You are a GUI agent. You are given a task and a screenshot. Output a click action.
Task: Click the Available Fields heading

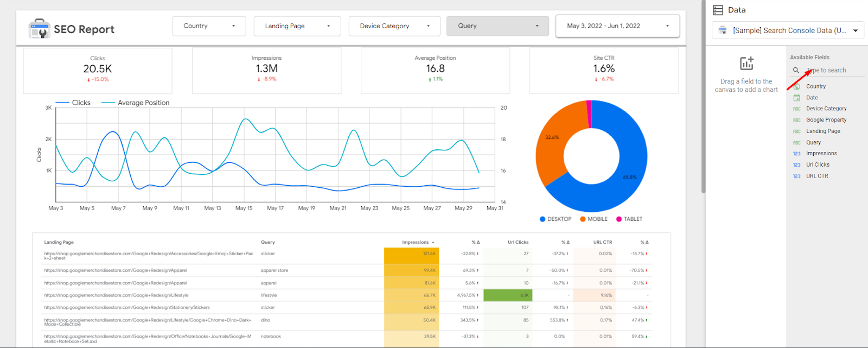click(x=809, y=57)
